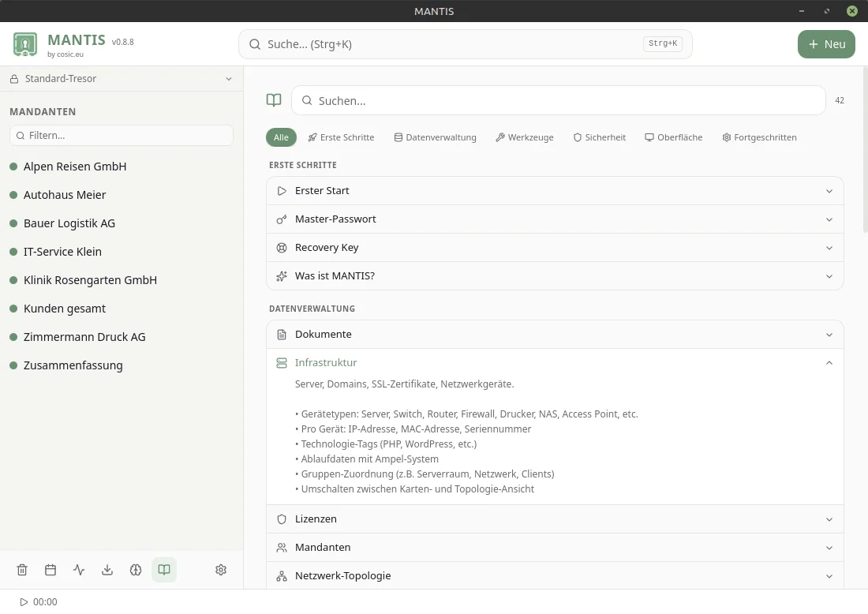Click the v0.8.8 version label
The width and height of the screenshot is (868, 614).
pos(123,42)
